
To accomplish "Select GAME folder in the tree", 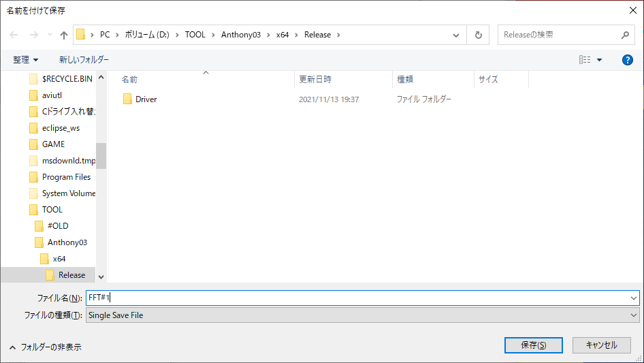I will pyautogui.click(x=53, y=144).
